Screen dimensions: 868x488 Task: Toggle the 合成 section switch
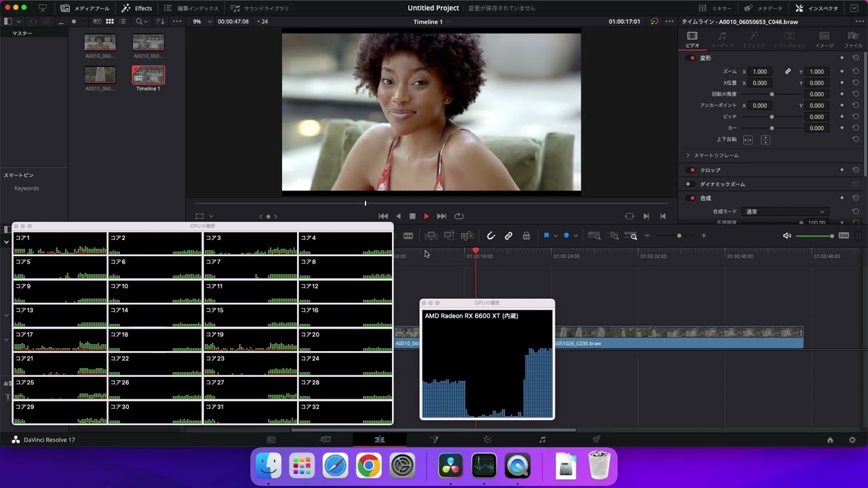[x=692, y=198]
